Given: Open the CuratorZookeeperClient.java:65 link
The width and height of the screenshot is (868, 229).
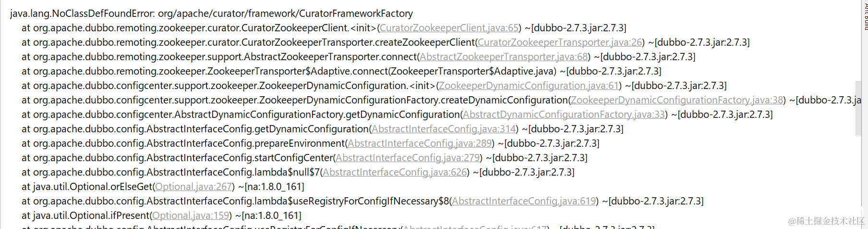Looking at the screenshot, I should [449, 28].
